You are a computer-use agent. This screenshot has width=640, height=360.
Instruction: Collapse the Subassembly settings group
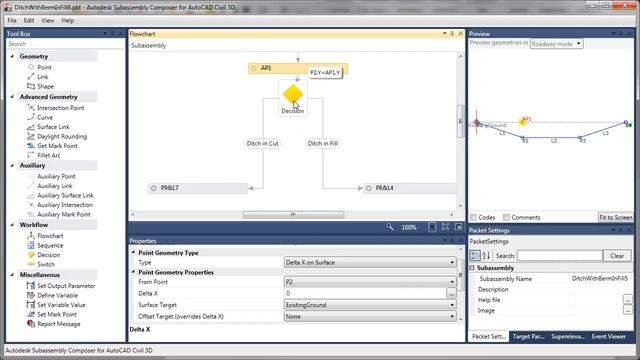pyautogui.click(x=472, y=268)
